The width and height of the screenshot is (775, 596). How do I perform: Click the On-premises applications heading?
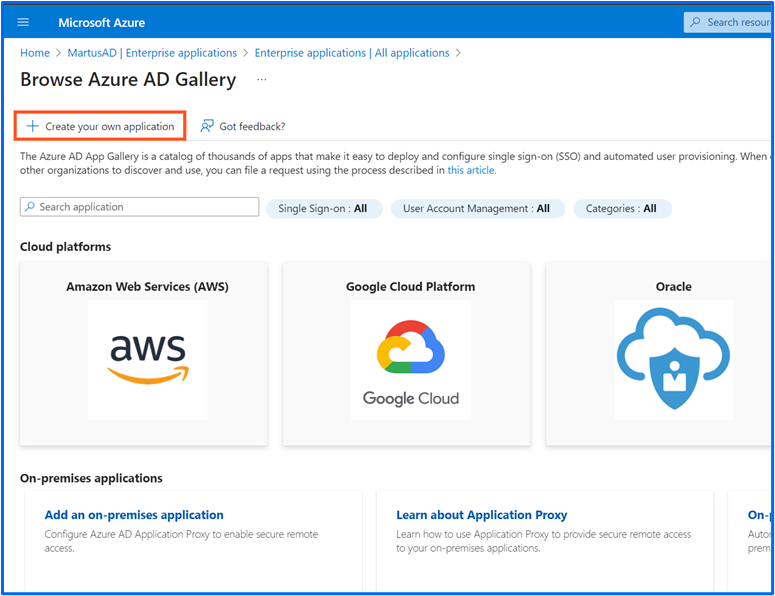(91, 478)
